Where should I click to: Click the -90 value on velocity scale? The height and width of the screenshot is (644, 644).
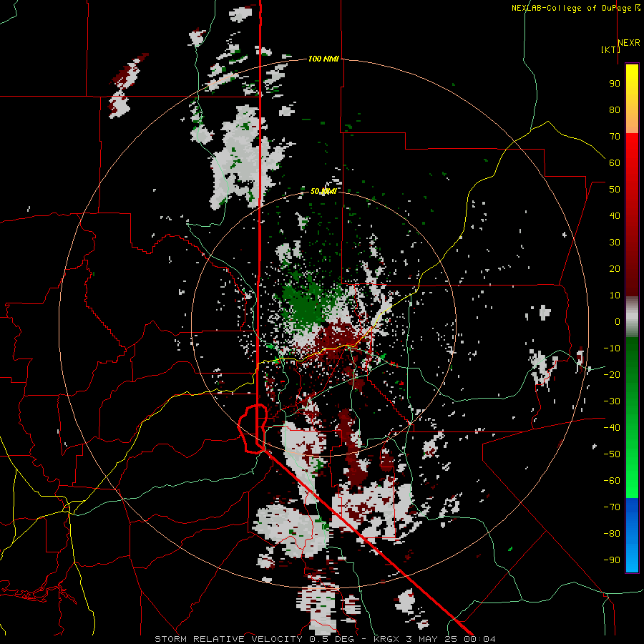coord(612,560)
